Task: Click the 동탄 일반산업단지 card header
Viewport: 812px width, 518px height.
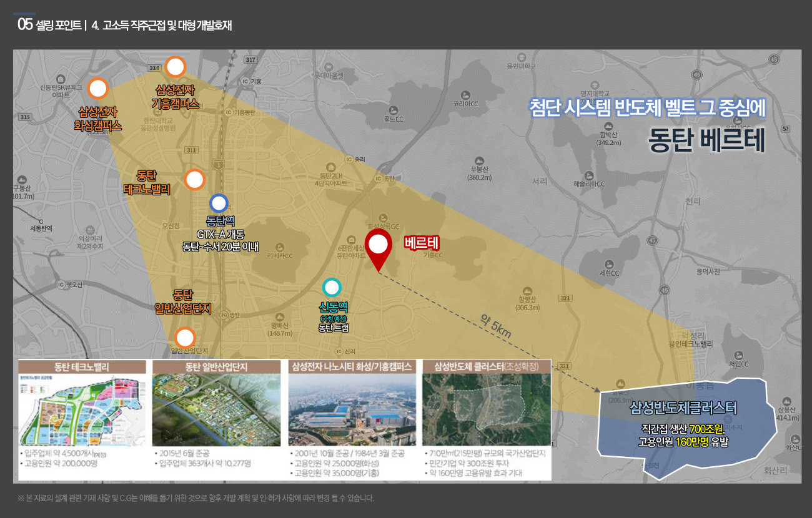Action: point(216,367)
